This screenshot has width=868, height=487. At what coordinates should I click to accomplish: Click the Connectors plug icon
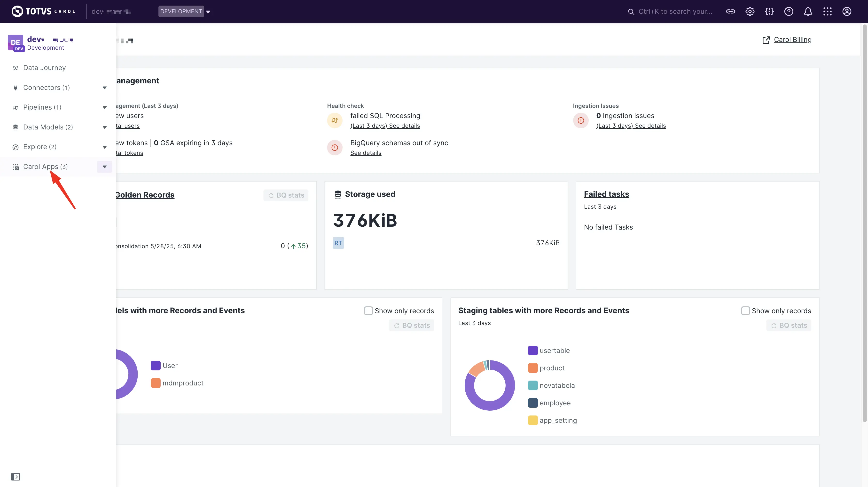15,88
